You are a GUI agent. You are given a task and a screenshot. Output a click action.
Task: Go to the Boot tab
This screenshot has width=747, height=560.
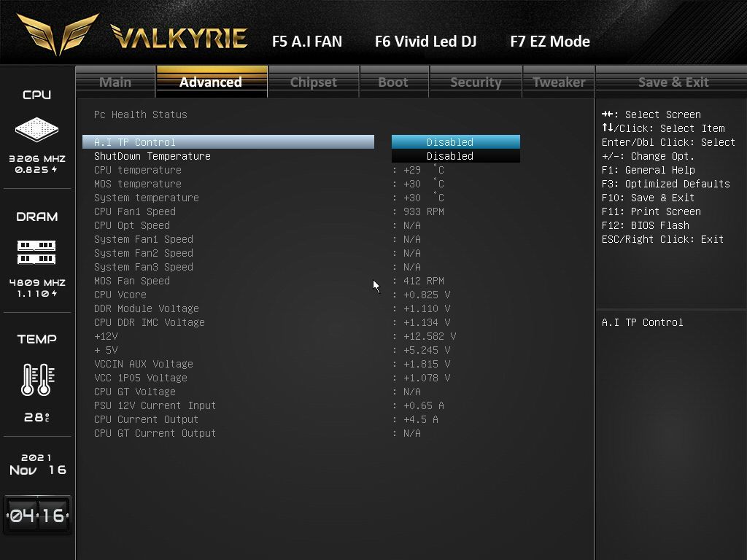tap(393, 82)
